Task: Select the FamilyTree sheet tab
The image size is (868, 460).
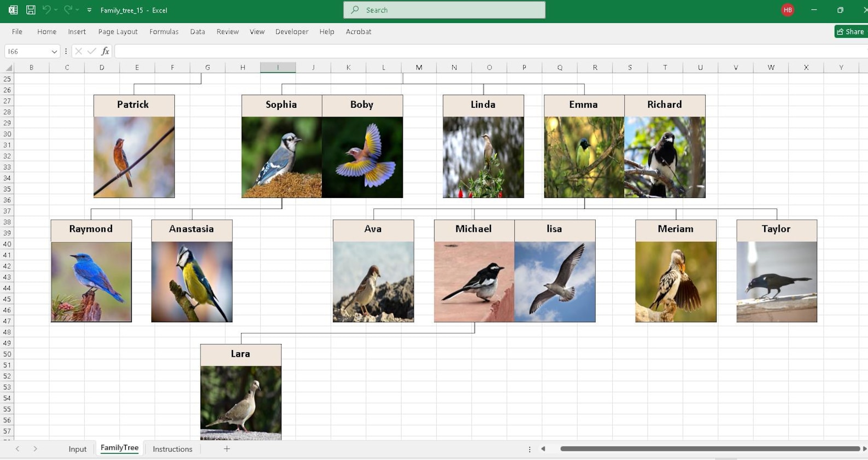Action: click(x=120, y=448)
